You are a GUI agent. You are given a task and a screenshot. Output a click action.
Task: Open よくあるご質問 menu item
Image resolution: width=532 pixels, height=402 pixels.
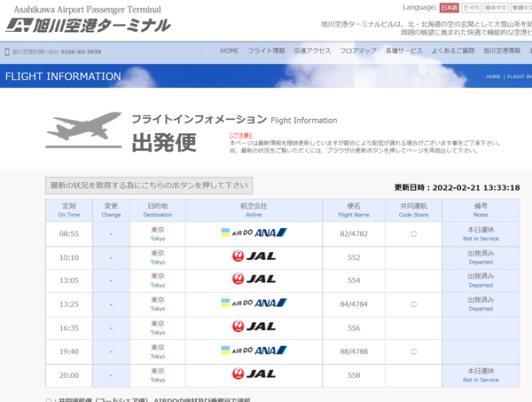[x=453, y=51]
